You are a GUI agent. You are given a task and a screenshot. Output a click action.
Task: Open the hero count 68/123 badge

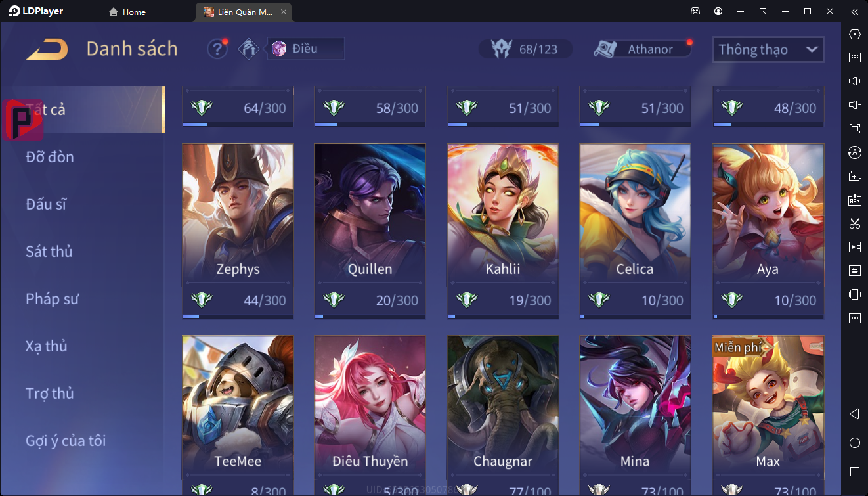525,49
